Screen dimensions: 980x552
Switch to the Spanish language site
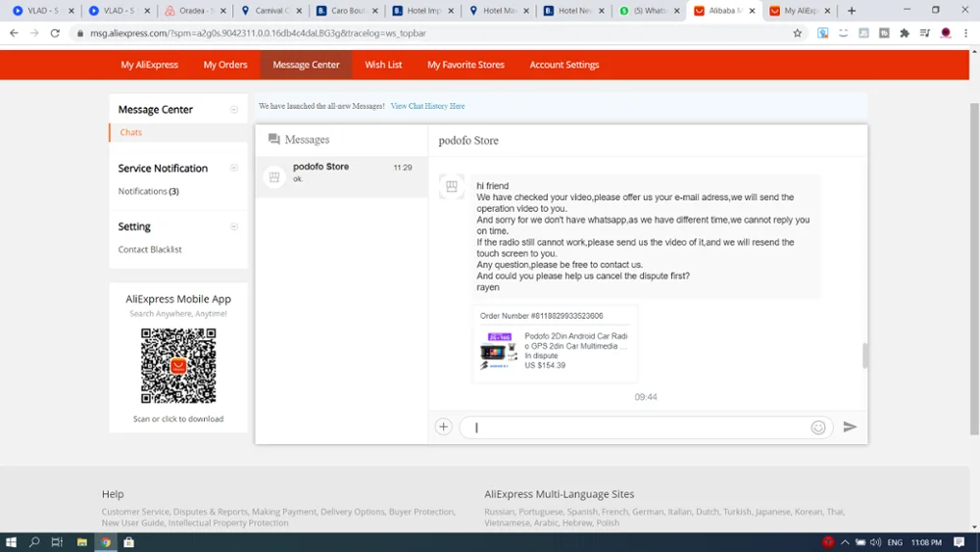[x=582, y=512]
